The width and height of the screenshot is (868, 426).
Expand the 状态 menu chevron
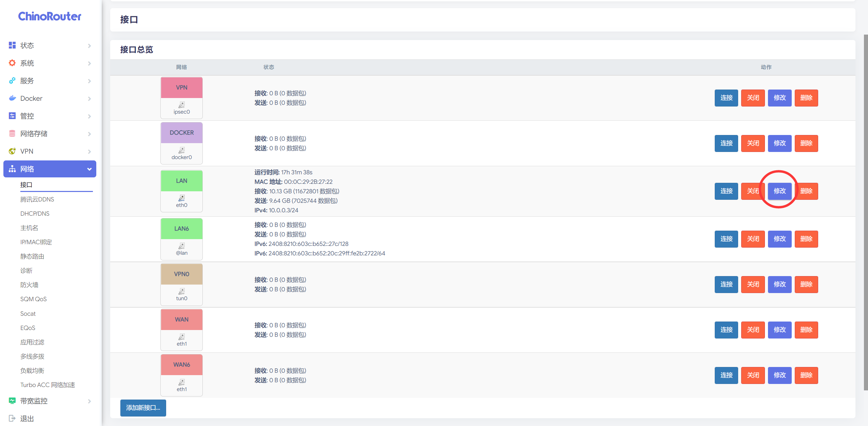pos(90,45)
